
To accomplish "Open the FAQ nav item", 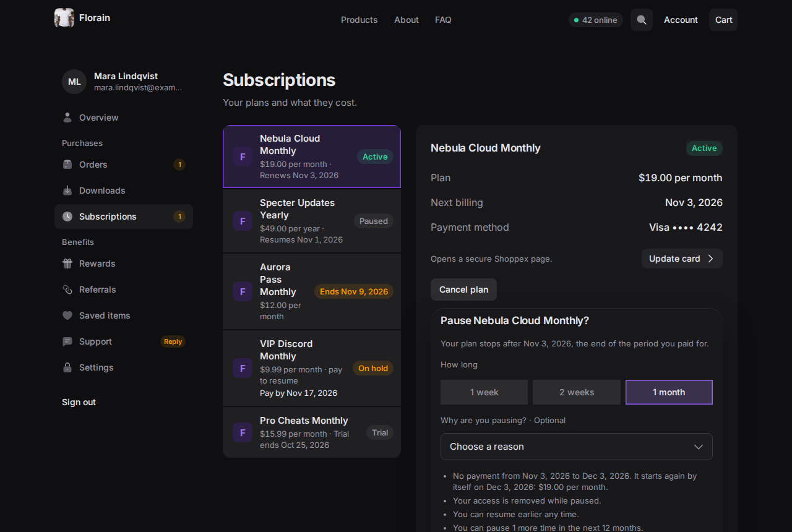I will coord(443,20).
